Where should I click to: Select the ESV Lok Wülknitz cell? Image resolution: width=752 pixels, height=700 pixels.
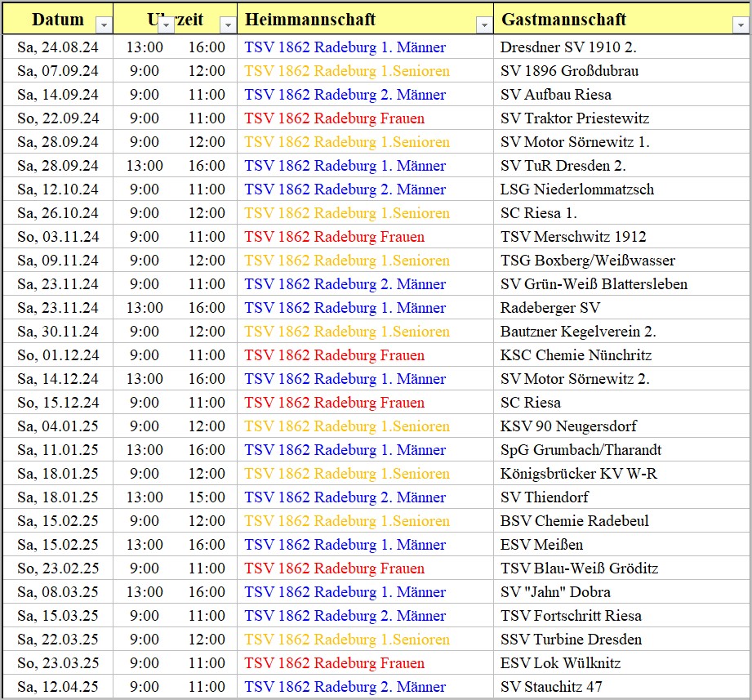pos(622,663)
